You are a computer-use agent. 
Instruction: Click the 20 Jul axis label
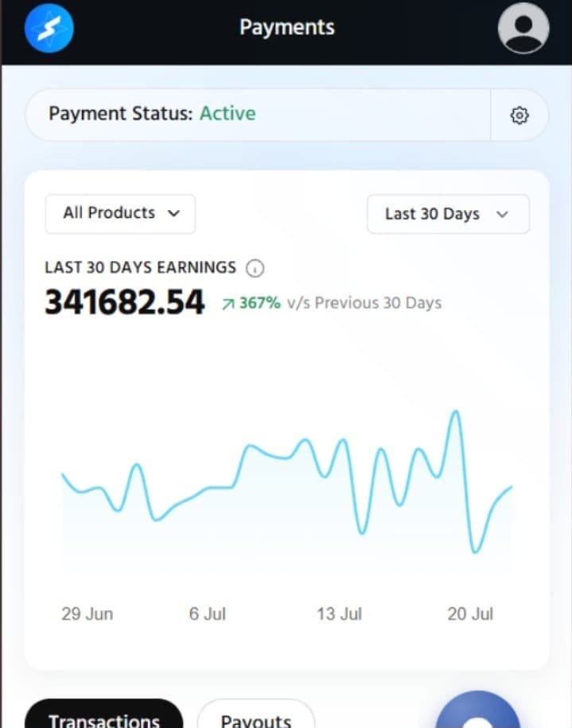coord(470,613)
